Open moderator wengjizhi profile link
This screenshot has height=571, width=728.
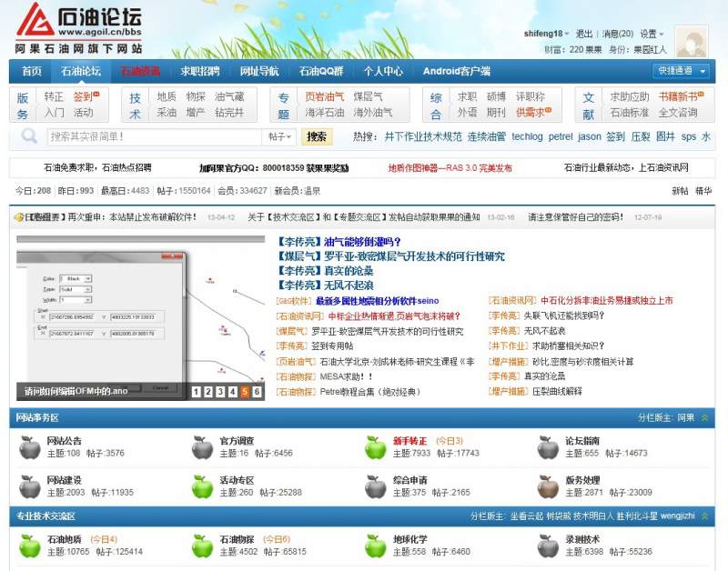pos(677,516)
